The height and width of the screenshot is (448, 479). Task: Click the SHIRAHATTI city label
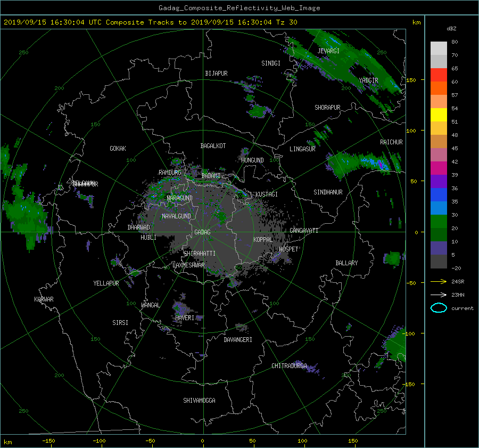pos(200,254)
